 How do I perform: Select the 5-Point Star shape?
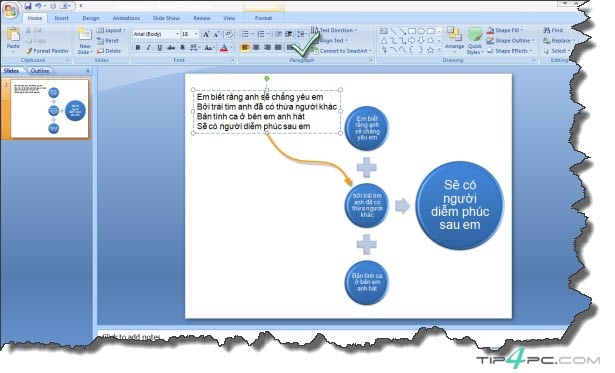point(431,50)
